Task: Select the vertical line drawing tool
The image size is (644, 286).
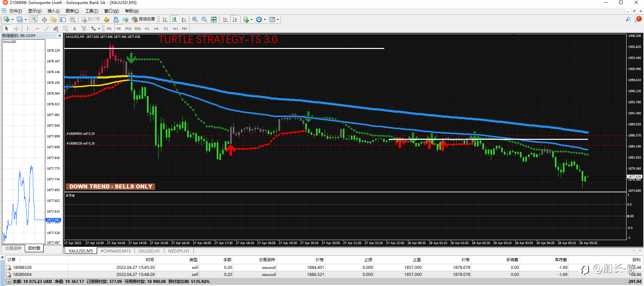Action: [28, 28]
